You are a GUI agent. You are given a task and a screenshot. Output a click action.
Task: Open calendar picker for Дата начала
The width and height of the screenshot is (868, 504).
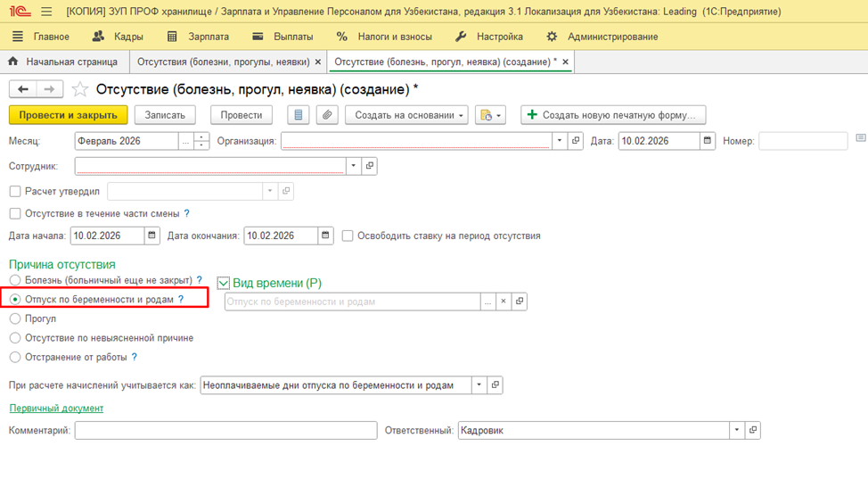[152, 235]
